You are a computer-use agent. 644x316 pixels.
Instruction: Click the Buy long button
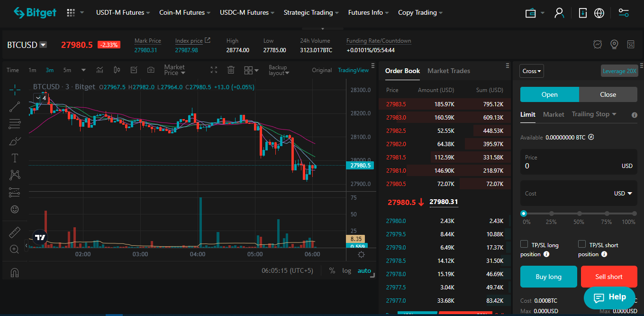click(549, 277)
